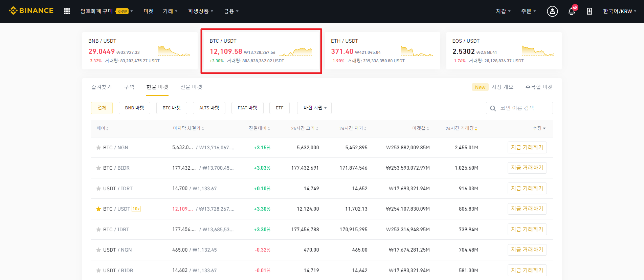Click the BTC / USDT price chart card

261,51
